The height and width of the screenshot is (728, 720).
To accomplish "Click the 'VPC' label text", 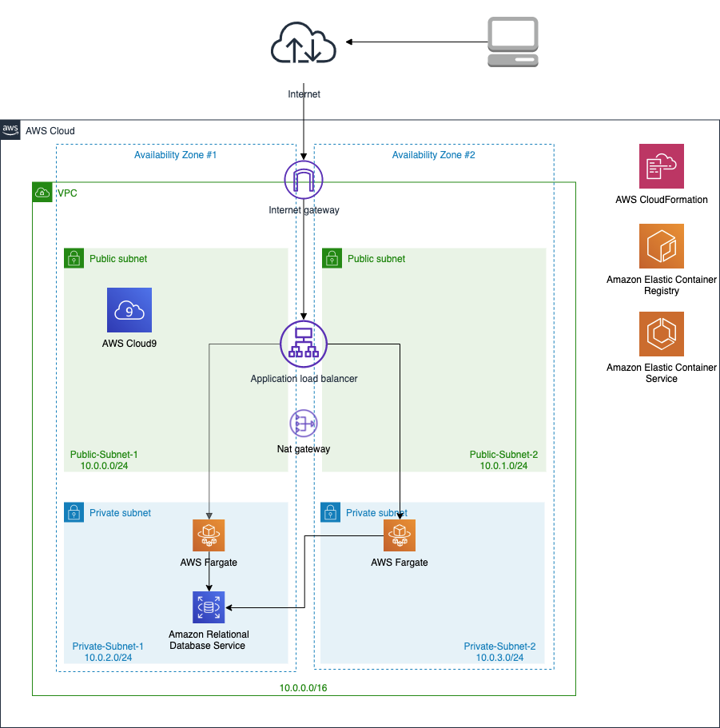I will coord(67,193).
